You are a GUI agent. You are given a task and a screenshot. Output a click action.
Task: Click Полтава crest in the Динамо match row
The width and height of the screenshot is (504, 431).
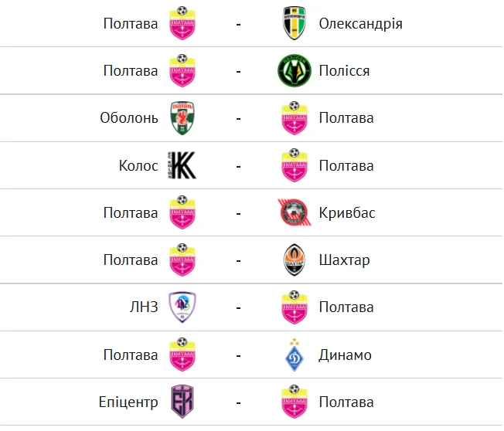(184, 355)
